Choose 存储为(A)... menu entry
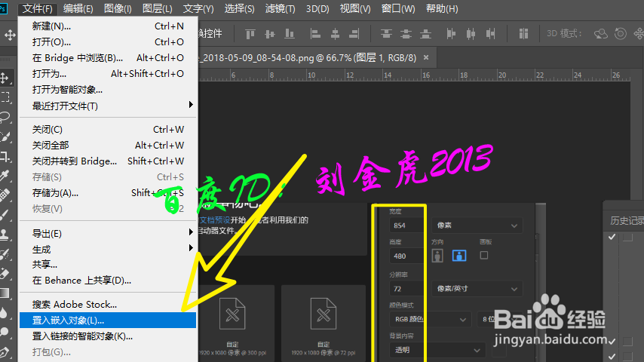644x362 pixels. coord(108,193)
